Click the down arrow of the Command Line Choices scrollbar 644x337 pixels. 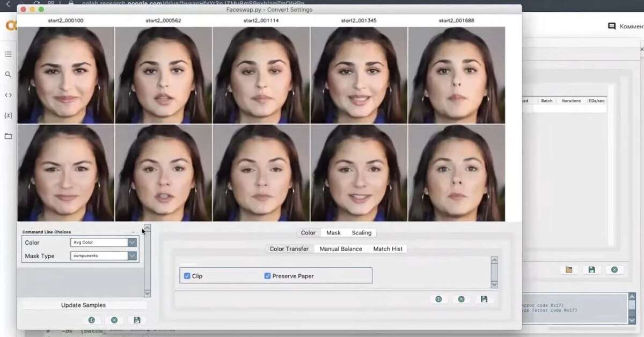click(x=147, y=294)
